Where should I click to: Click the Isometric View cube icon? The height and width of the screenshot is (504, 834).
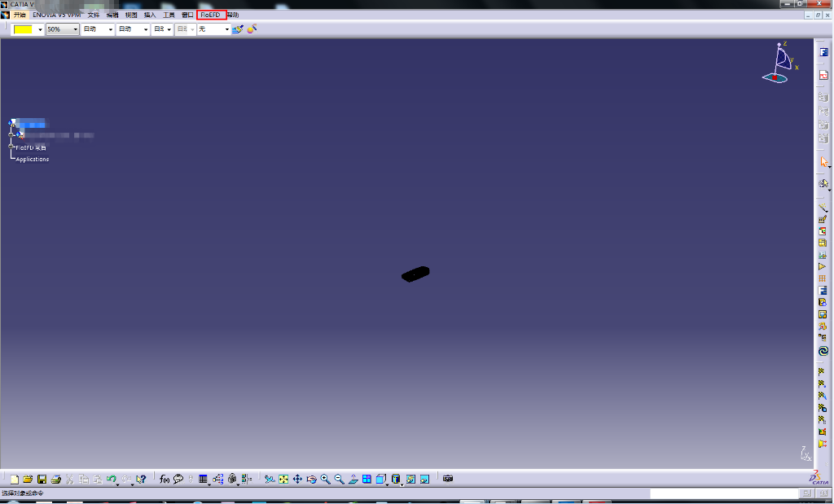tap(380, 479)
